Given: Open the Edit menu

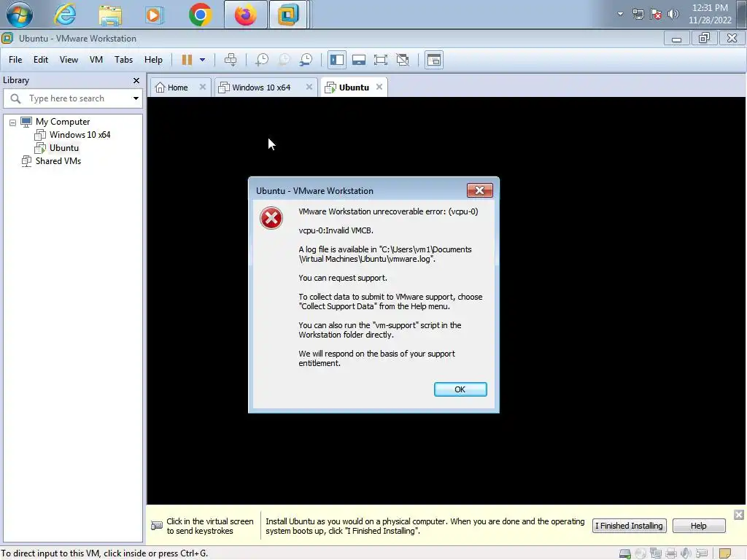Looking at the screenshot, I should 41,60.
